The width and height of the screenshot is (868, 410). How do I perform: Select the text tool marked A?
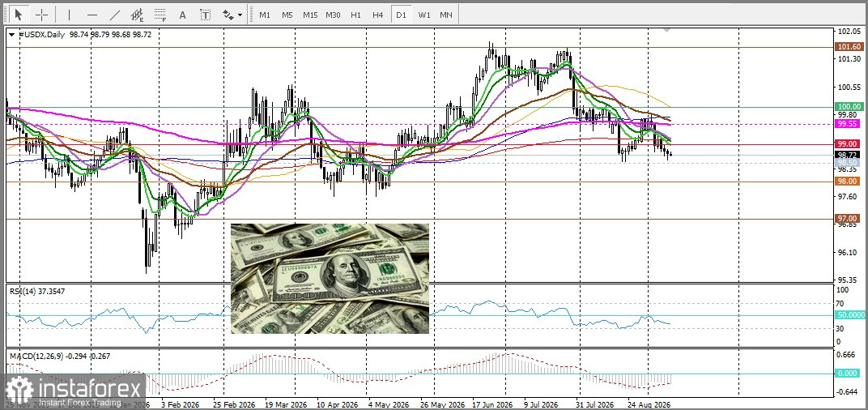pyautogui.click(x=182, y=15)
